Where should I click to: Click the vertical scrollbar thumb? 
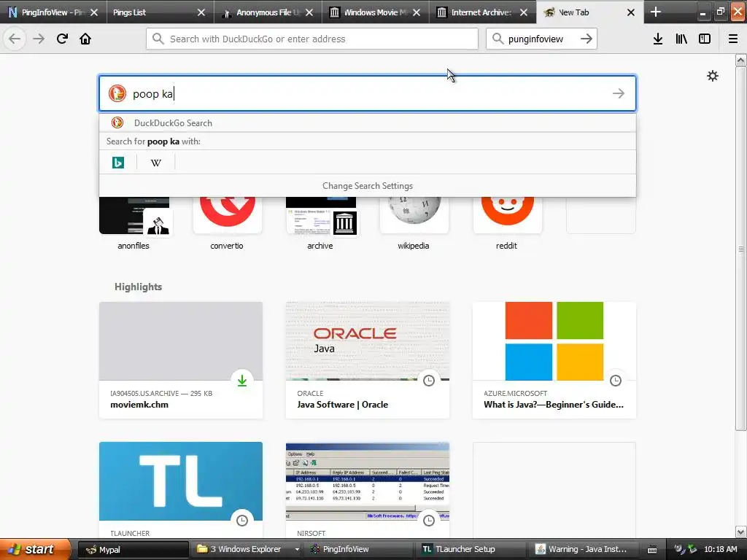pos(741,248)
